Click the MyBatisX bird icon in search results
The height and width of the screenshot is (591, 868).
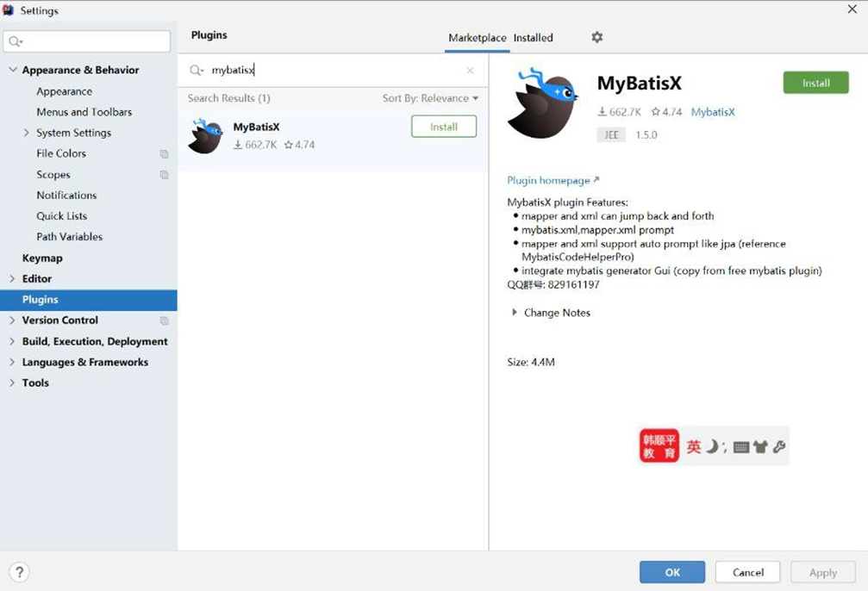(x=205, y=136)
